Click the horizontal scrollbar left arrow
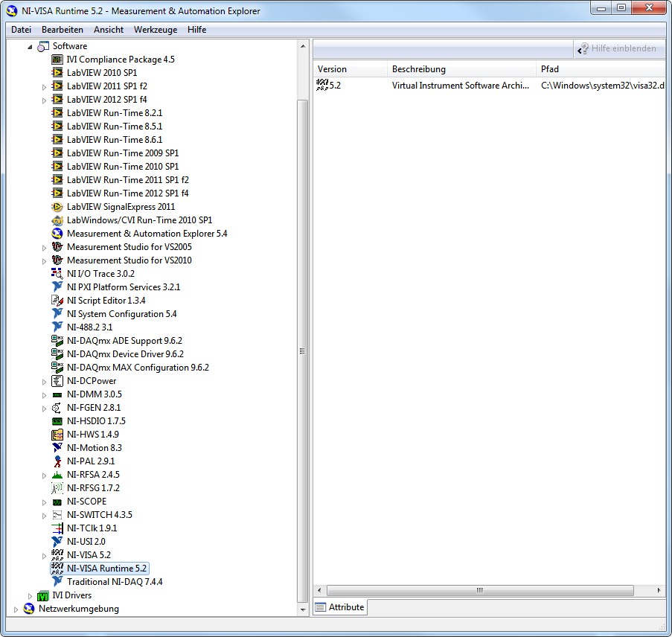This screenshot has width=672, height=637. [319, 590]
